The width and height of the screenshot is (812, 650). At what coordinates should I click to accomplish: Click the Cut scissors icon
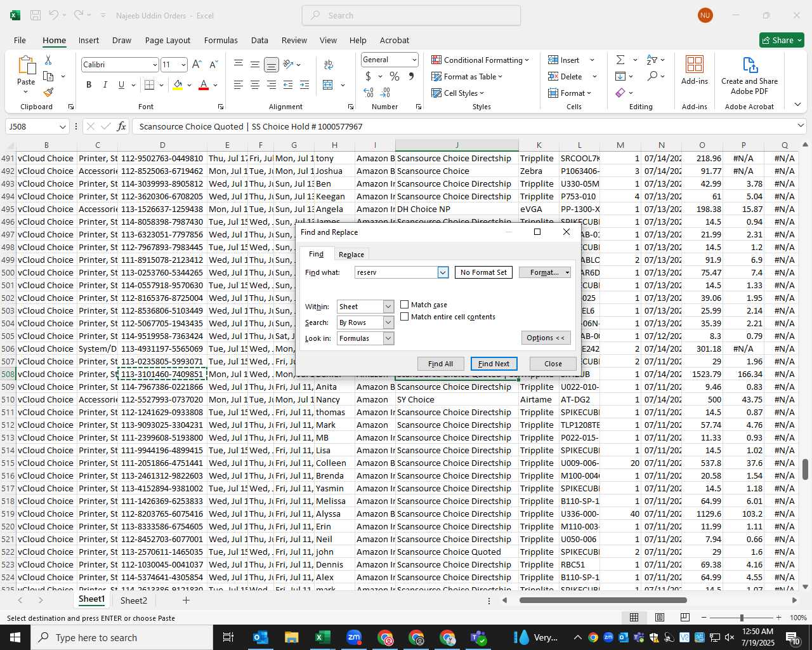48,60
